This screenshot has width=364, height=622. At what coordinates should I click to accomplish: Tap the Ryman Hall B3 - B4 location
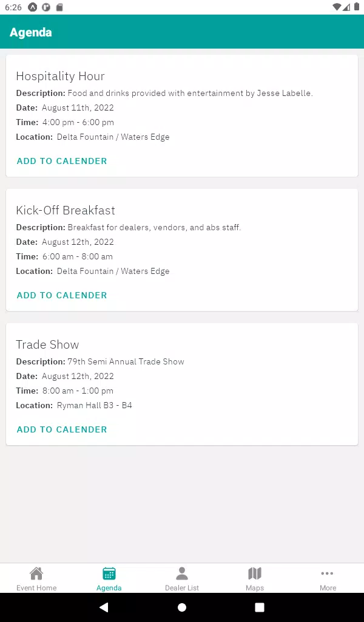pos(94,405)
